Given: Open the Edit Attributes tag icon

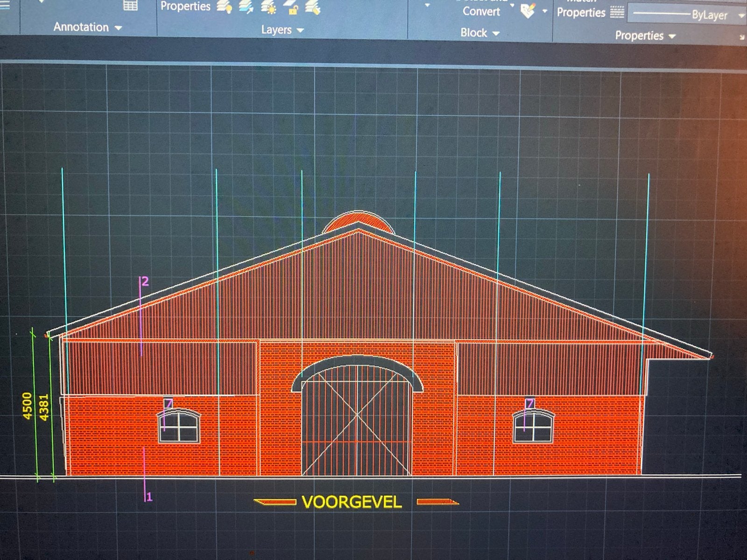Looking at the screenshot, I should point(528,10).
